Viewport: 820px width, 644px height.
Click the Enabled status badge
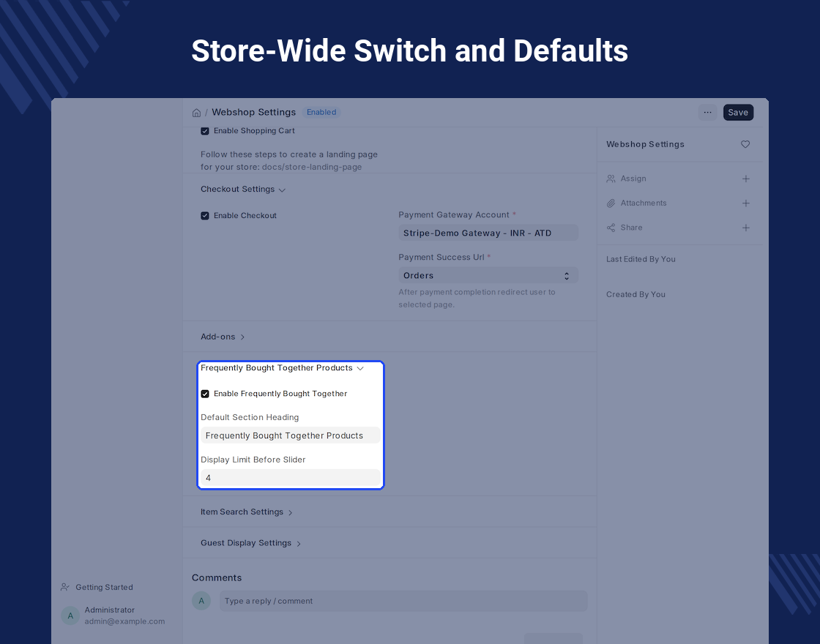(321, 113)
